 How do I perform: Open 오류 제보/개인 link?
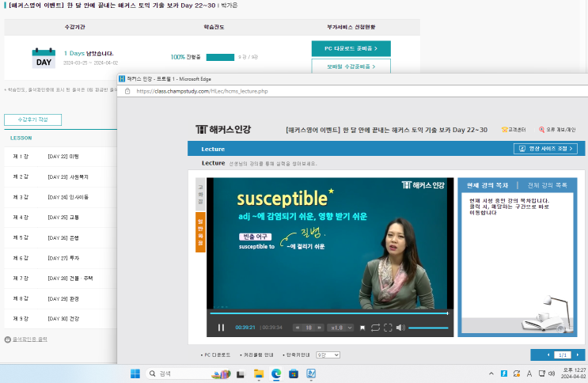coord(557,130)
